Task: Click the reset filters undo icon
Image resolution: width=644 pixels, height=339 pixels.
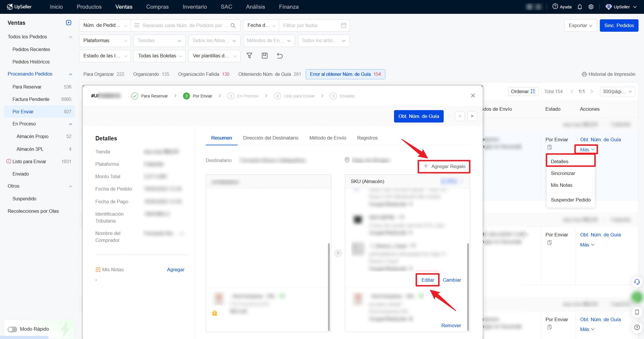Action: (280, 56)
